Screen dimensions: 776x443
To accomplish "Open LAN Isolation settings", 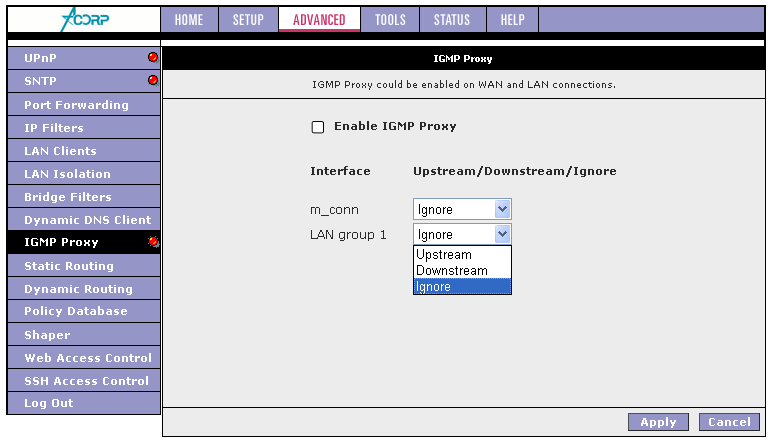I will click(x=84, y=174).
